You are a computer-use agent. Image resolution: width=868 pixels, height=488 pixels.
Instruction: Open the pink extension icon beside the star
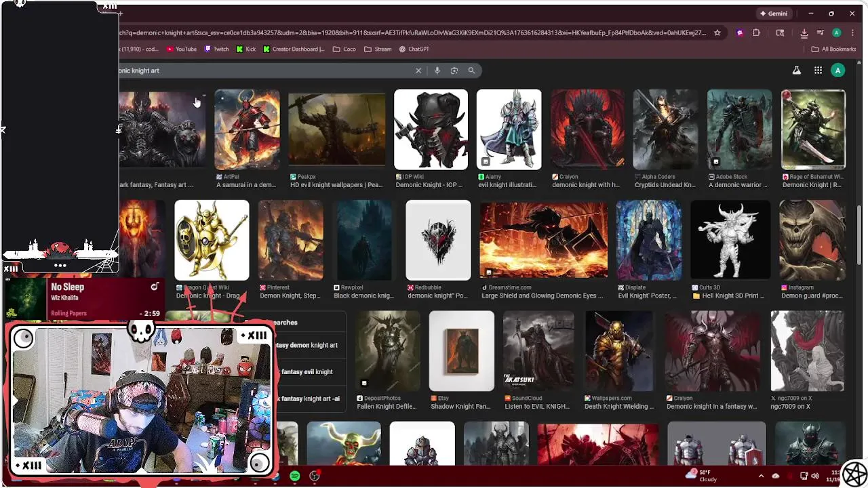(740, 33)
